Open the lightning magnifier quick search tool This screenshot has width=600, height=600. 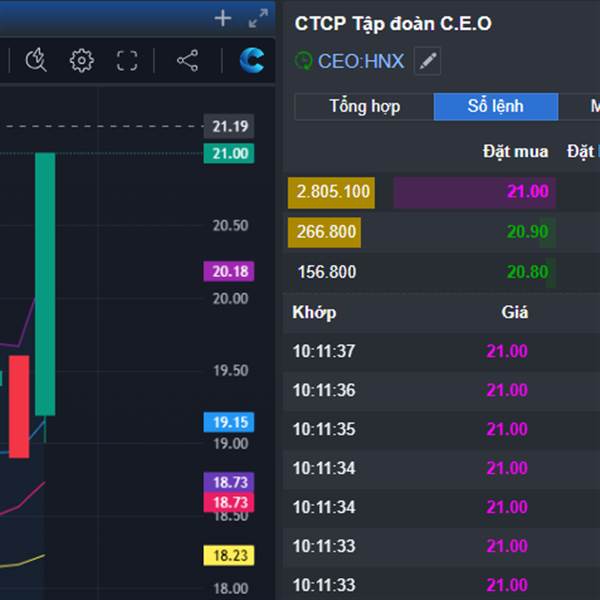click(x=36, y=60)
